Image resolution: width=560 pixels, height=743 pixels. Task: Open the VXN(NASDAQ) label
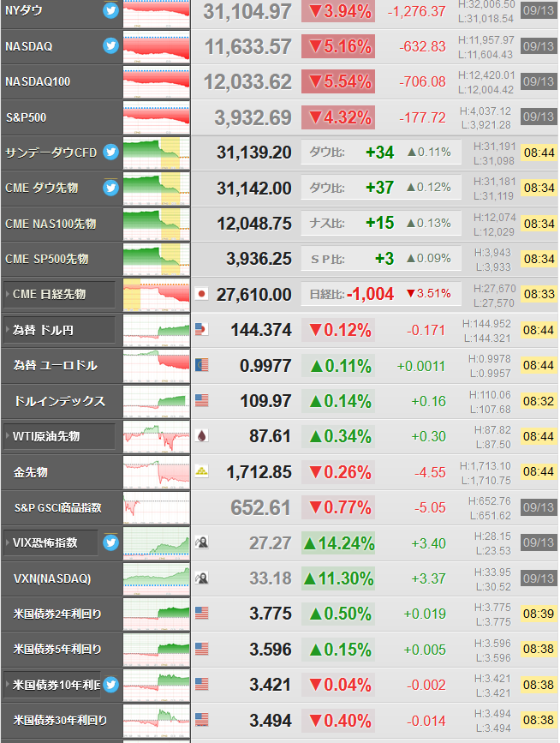52,578
